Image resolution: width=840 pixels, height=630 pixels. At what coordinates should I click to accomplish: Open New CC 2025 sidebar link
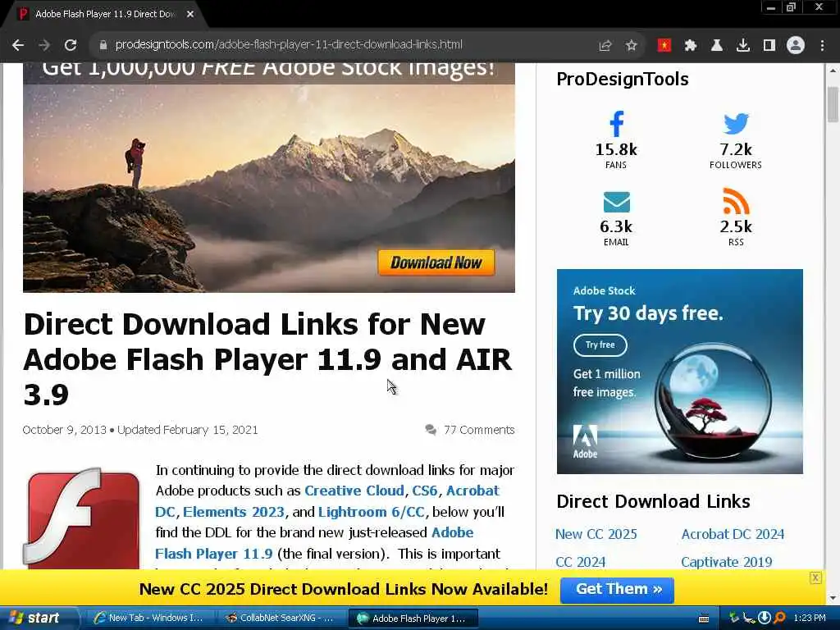pyautogui.click(x=596, y=534)
